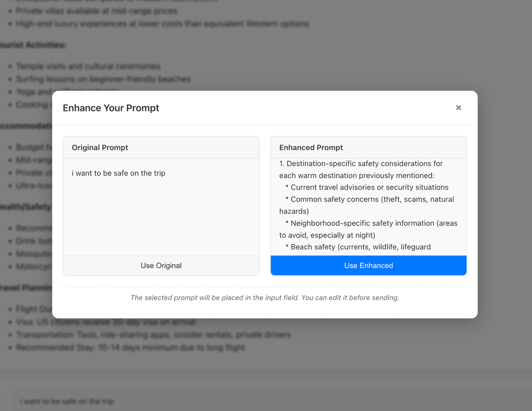Click the Enhance Your Prompt dialog title

pyautogui.click(x=111, y=108)
